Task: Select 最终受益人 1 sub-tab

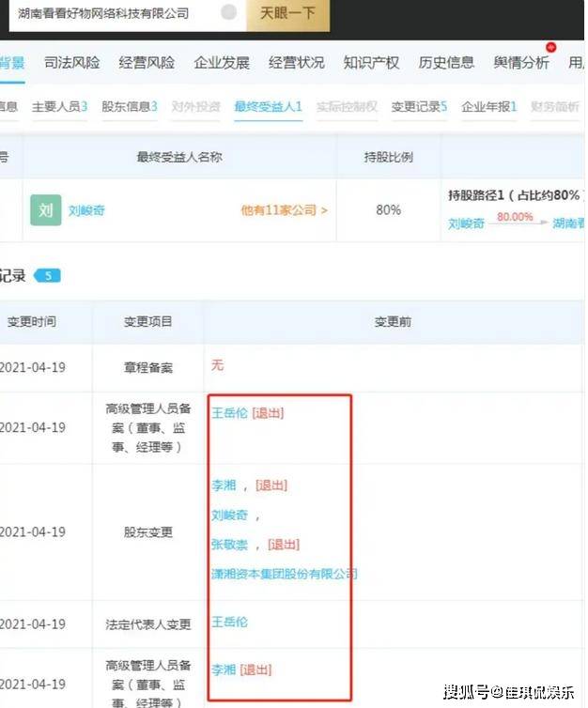Action: [269, 107]
